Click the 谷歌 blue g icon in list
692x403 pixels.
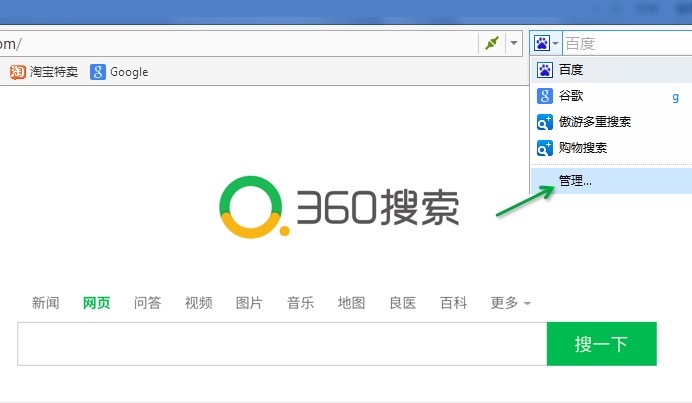545,96
